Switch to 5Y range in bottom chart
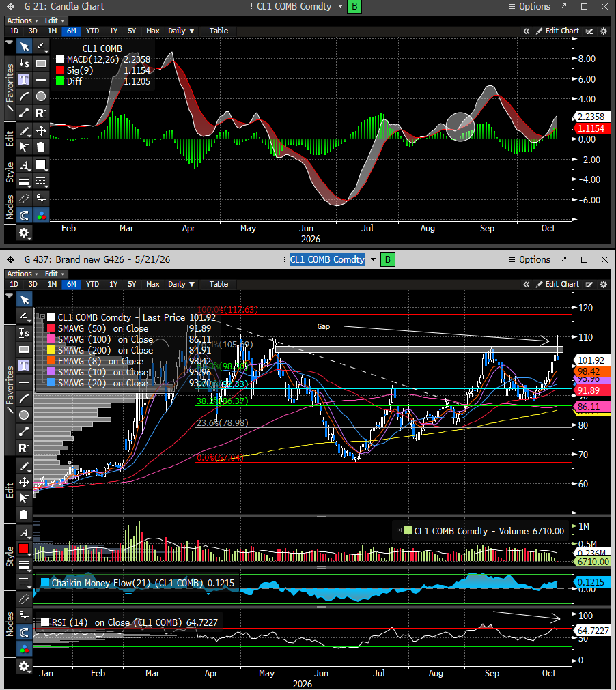This screenshot has height=690, width=616. click(x=132, y=285)
